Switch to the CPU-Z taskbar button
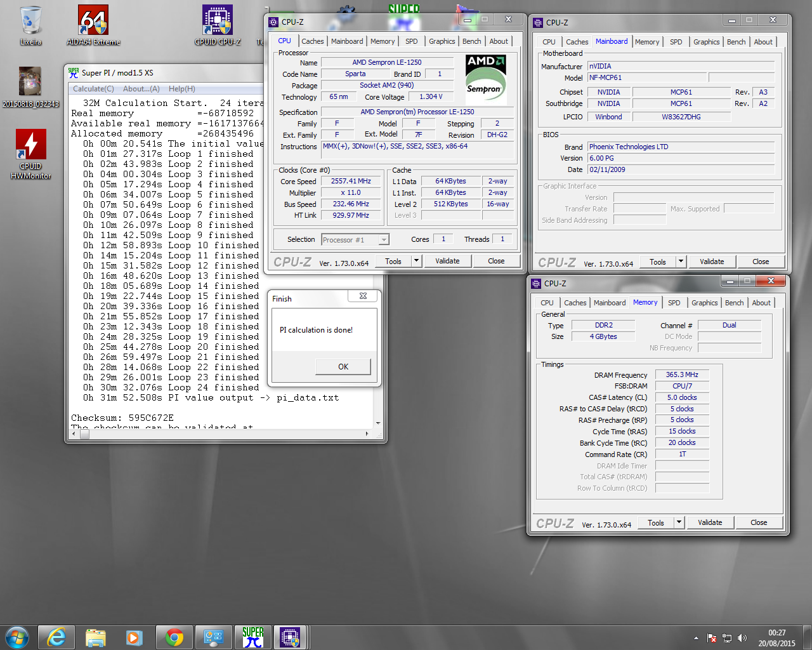Image resolution: width=812 pixels, height=650 pixels. (x=290, y=637)
